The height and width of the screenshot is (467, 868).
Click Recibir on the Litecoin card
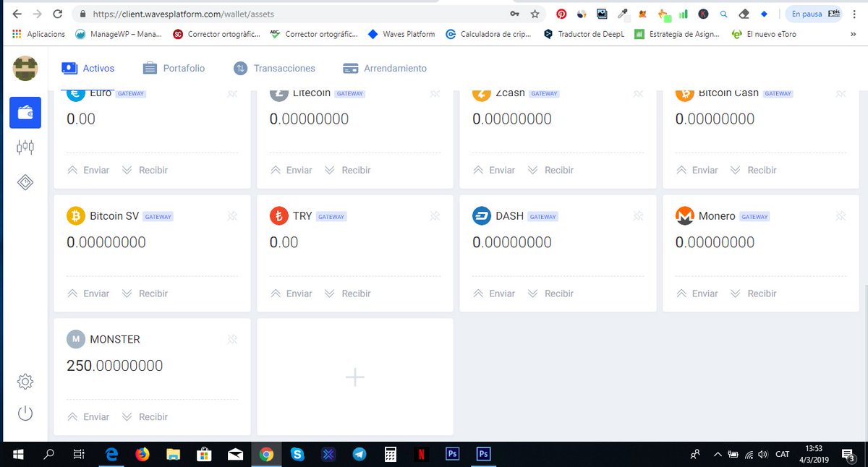[347, 170]
